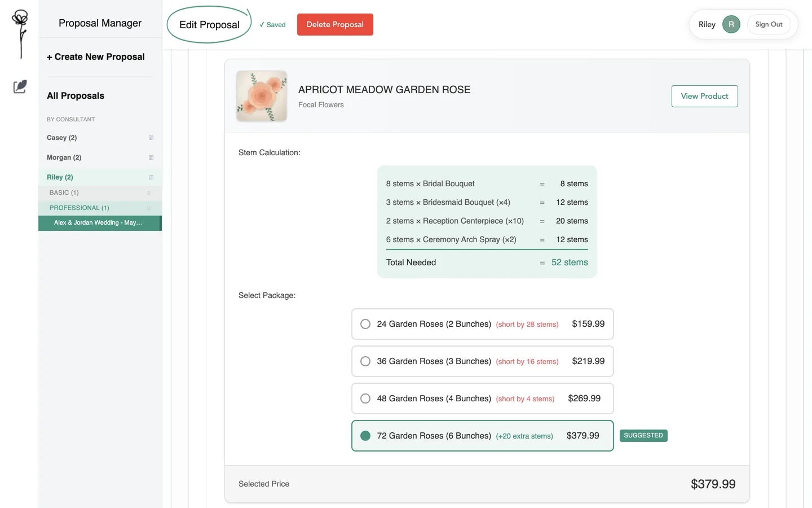The width and height of the screenshot is (812, 508).
Task: Pick the 72 Garden Roses package
Action: (482, 436)
